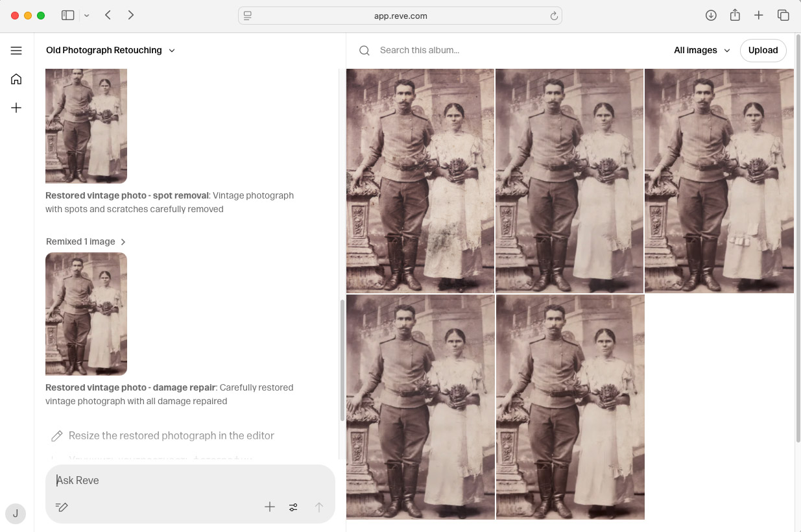The height and width of the screenshot is (532, 801).
Task: Go to Home via sidebar house icon
Action: (x=16, y=79)
